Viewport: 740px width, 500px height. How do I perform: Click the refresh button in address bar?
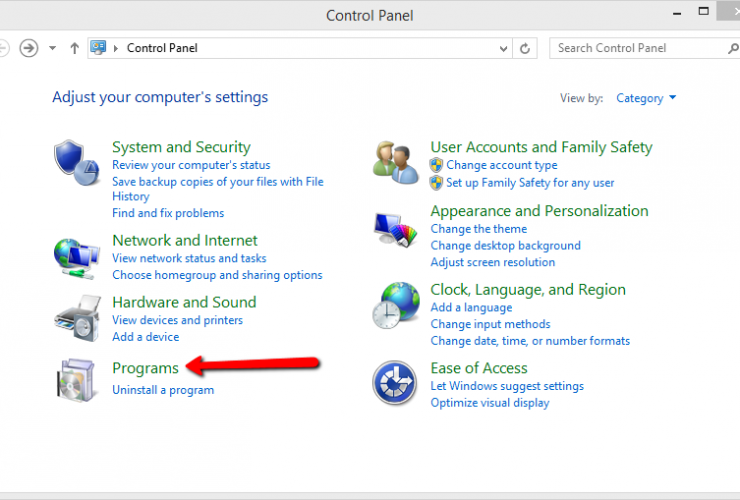(526, 48)
